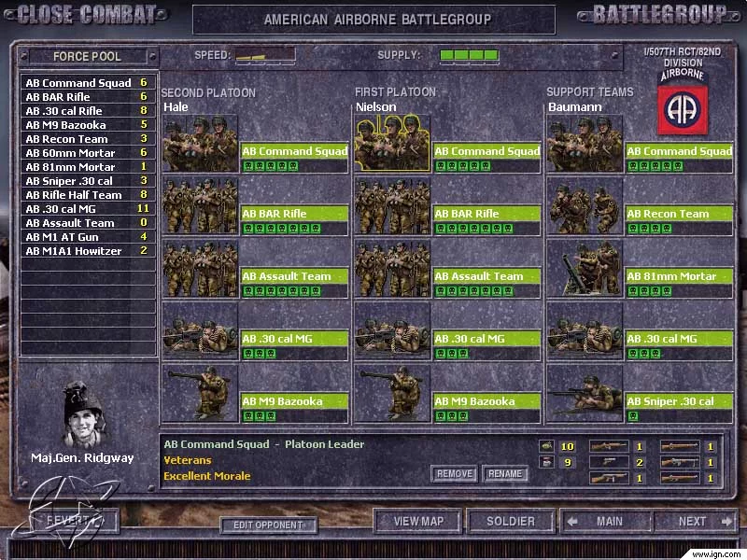747x560 pixels.
Task: Select AB 81mm Mortar in Force Pool
Action: 88,167
